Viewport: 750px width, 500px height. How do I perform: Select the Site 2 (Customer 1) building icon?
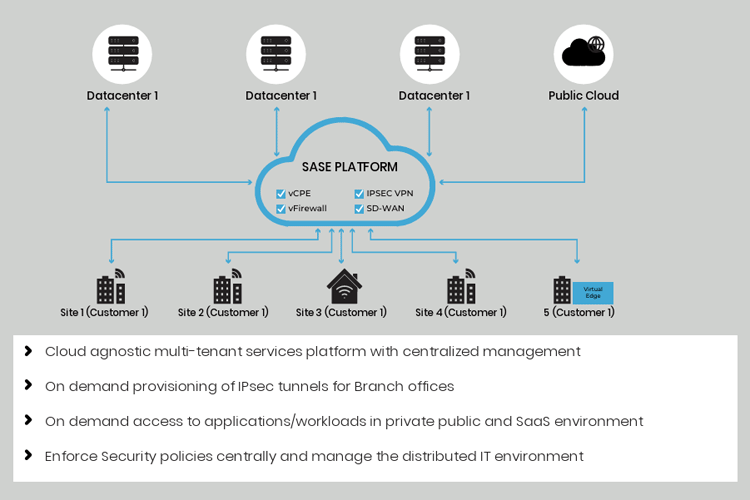228,286
